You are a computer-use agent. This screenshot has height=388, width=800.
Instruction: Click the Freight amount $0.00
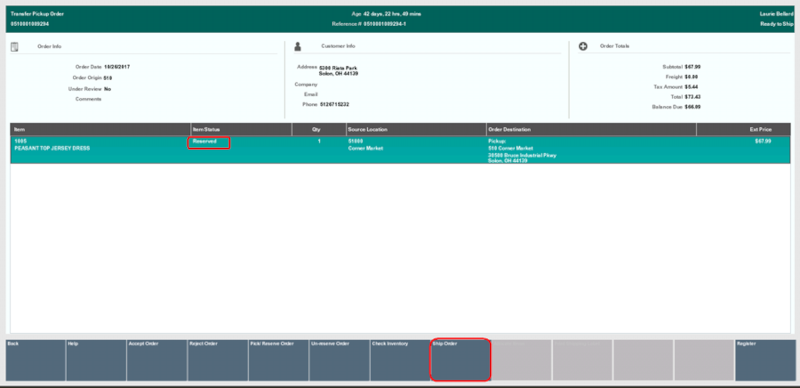692,77
